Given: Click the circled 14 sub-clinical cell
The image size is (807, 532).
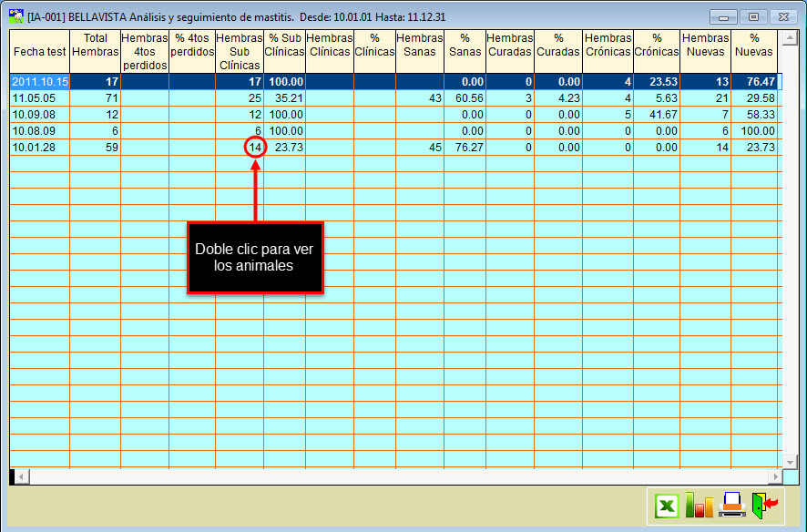Looking at the screenshot, I should click(255, 148).
